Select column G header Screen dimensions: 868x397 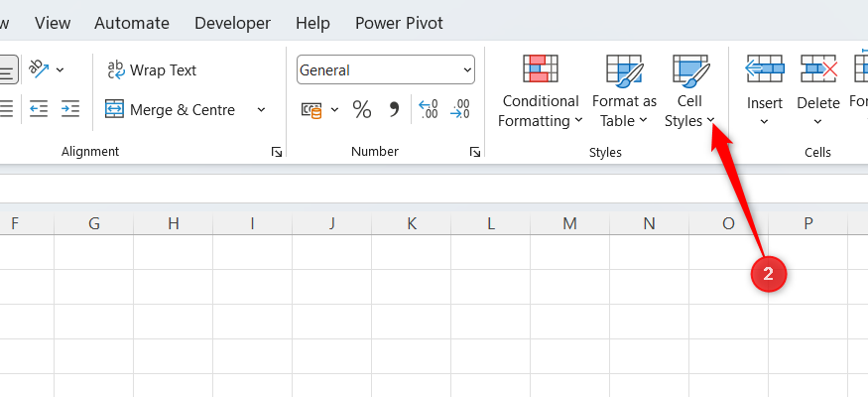[x=94, y=223]
